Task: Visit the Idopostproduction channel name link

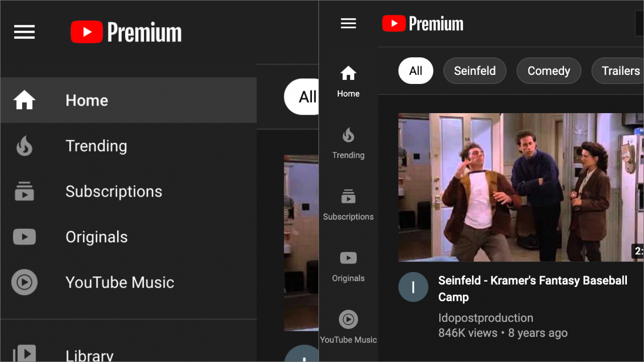Action: (x=486, y=318)
